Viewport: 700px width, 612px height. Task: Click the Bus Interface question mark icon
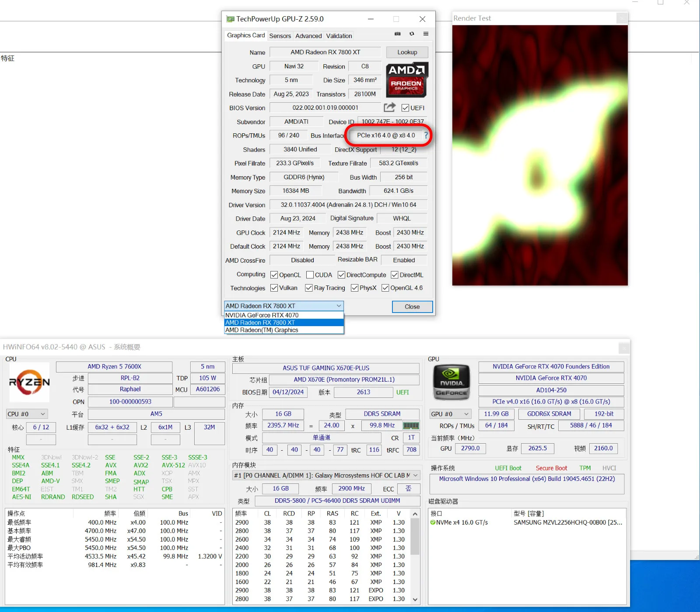pyautogui.click(x=426, y=136)
